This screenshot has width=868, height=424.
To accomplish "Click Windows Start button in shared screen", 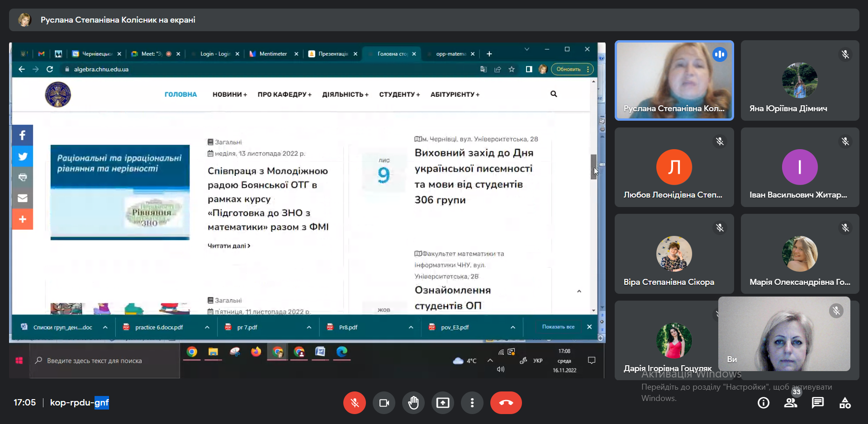I will pyautogui.click(x=19, y=360).
